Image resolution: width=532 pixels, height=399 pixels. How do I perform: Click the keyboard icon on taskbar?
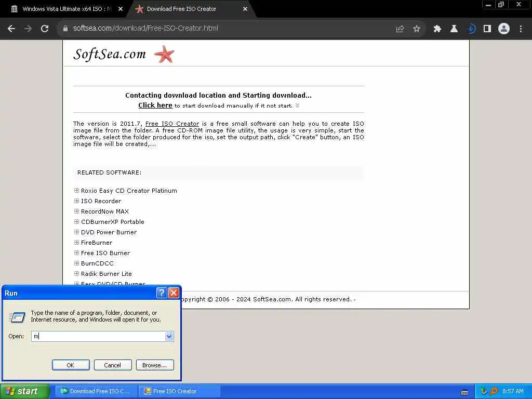(464, 393)
